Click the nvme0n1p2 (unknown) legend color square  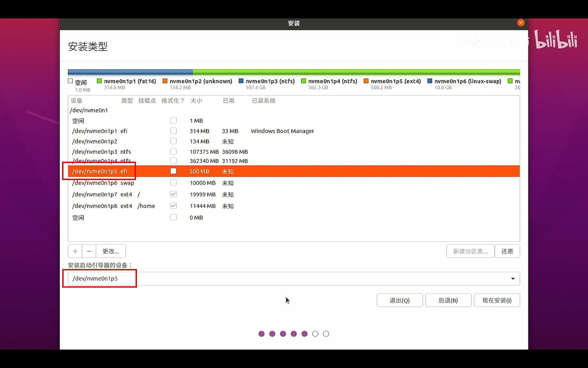click(x=165, y=81)
